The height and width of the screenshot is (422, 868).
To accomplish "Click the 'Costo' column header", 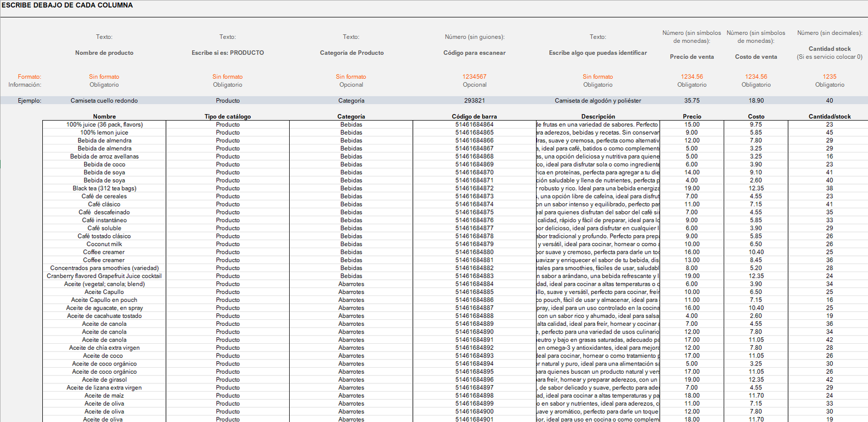I will pos(756,116).
